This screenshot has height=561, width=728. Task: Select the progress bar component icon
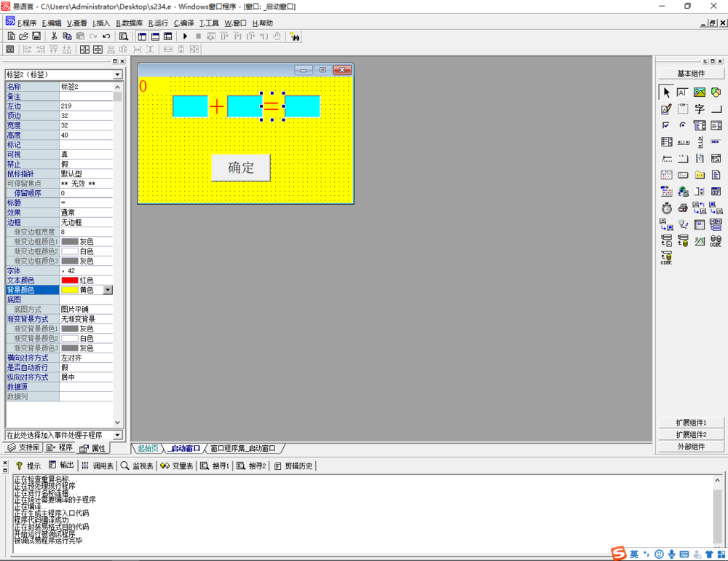pos(716,142)
